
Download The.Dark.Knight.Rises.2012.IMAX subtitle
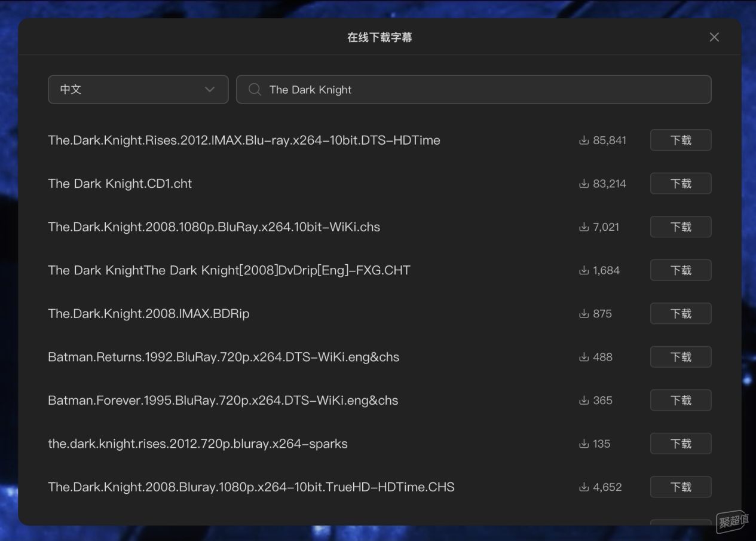(x=681, y=140)
